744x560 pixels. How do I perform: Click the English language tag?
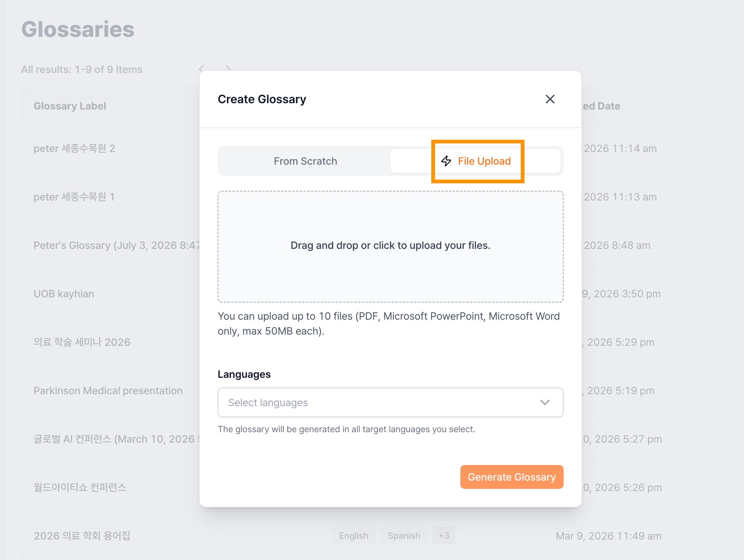[x=353, y=536]
